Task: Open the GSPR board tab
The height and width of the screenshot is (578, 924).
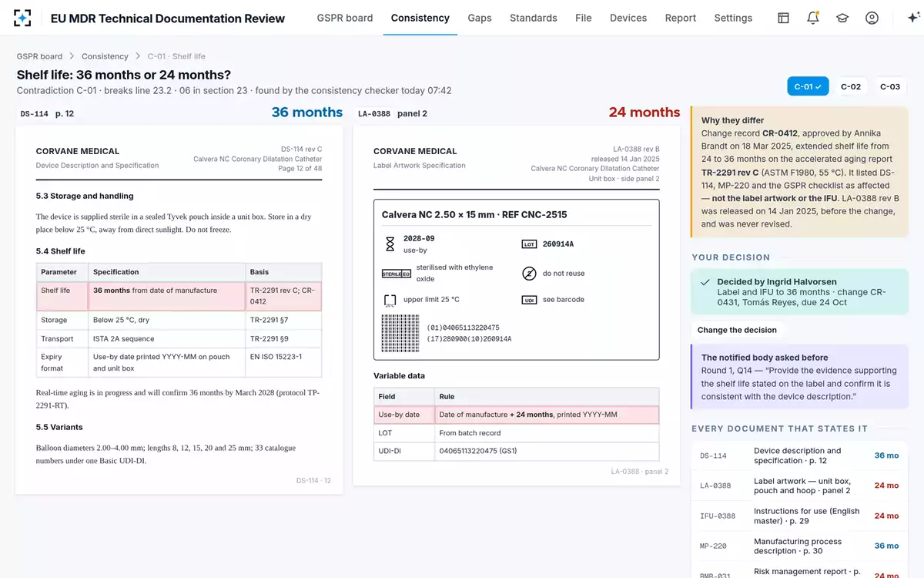Action: point(345,18)
